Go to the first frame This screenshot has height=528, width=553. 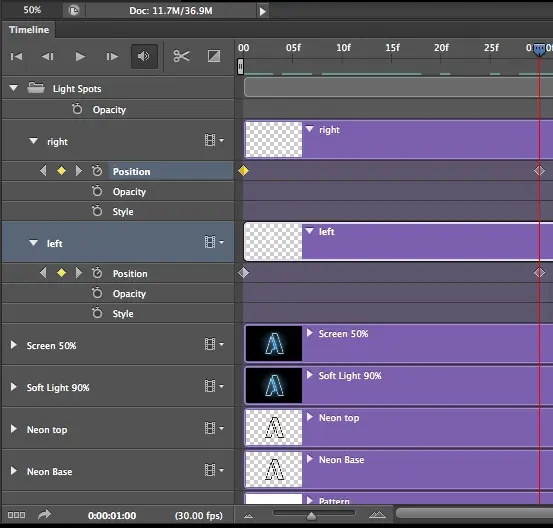click(16, 56)
